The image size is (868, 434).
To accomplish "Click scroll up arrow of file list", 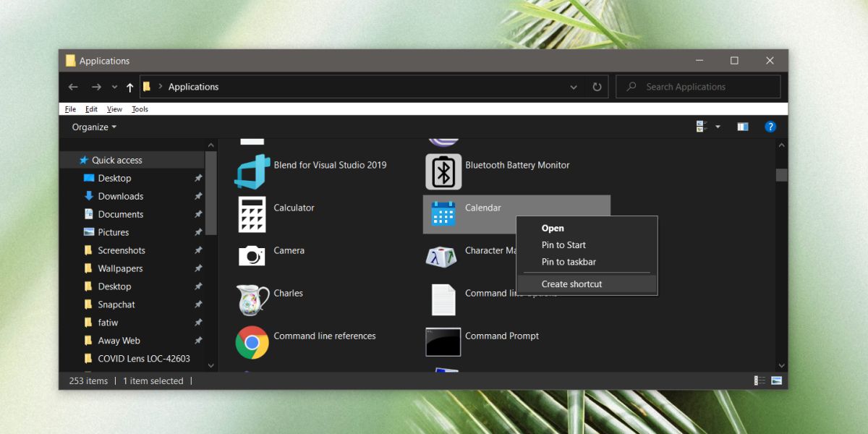I will tap(781, 145).
